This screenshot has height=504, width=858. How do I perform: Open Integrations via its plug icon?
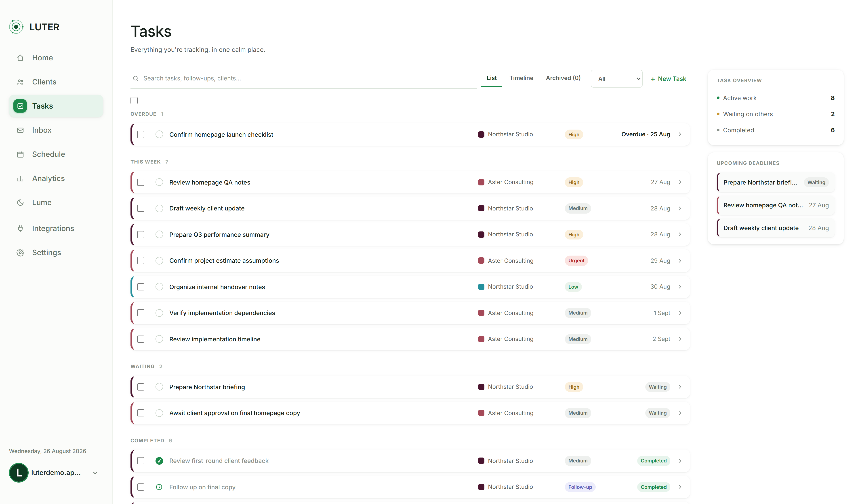(20, 229)
